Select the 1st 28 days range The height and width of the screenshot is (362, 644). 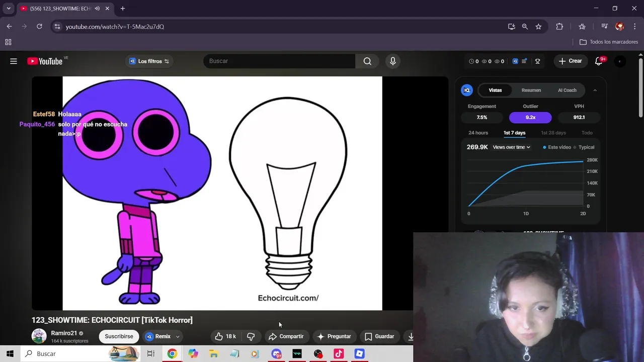[553, 133]
